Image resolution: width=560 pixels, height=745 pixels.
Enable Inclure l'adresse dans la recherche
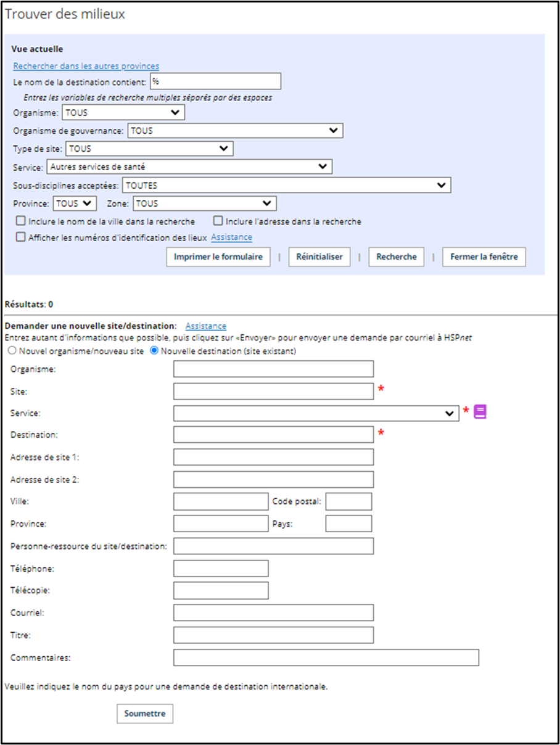[x=218, y=221]
